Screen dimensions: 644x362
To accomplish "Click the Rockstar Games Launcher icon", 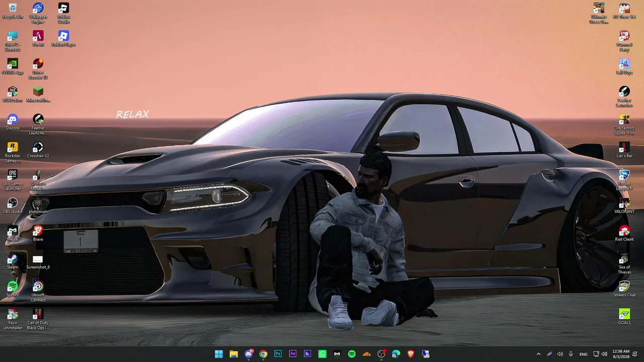I will 13,152.
